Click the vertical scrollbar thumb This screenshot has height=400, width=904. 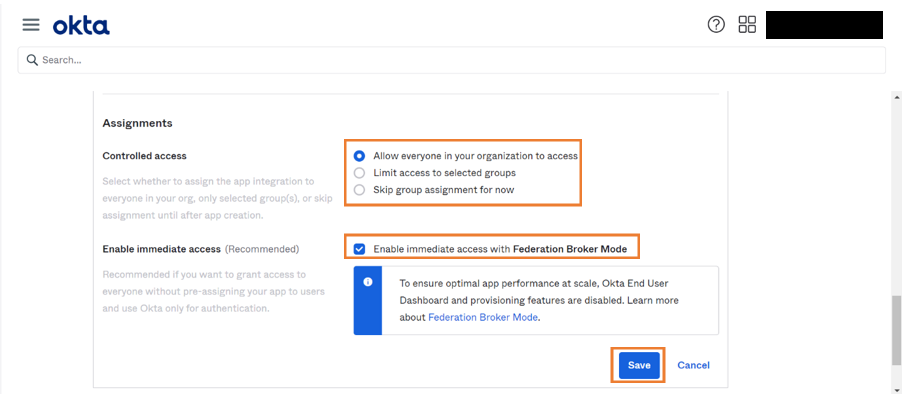(896, 332)
